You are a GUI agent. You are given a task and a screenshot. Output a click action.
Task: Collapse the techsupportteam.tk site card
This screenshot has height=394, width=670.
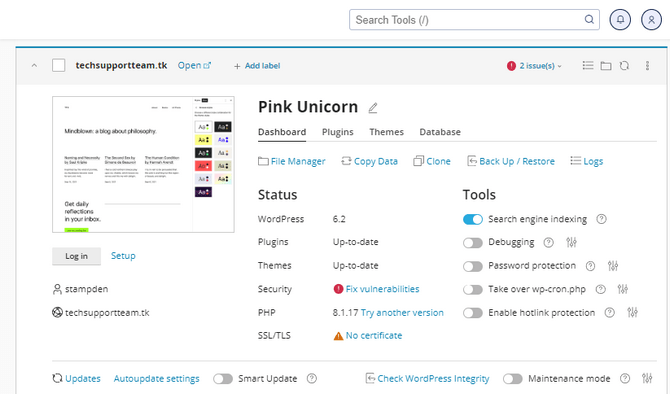tap(34, 65)
